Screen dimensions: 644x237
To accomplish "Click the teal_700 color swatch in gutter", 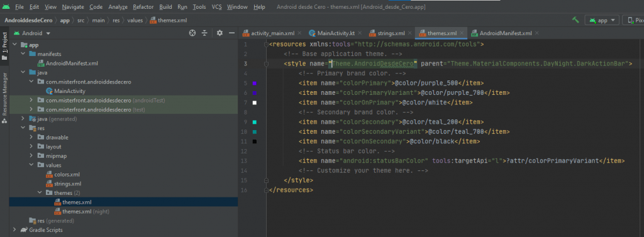I will pos(255,132).
